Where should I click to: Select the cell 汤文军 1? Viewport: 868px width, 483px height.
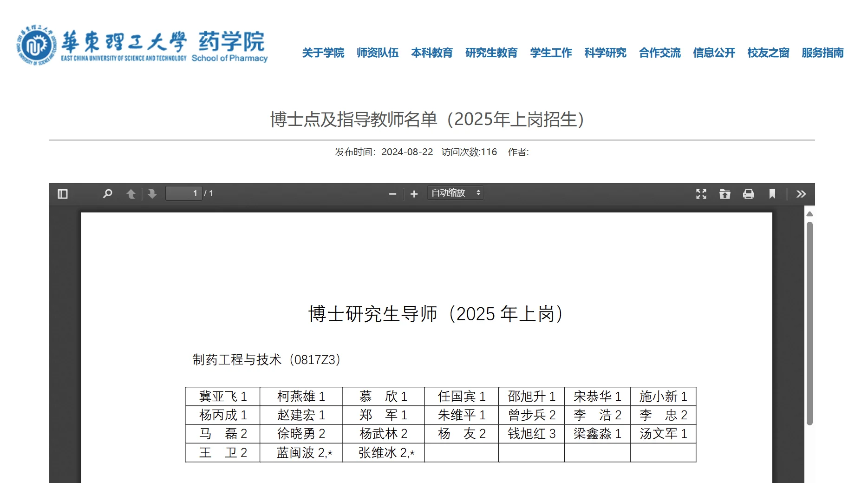663,434
